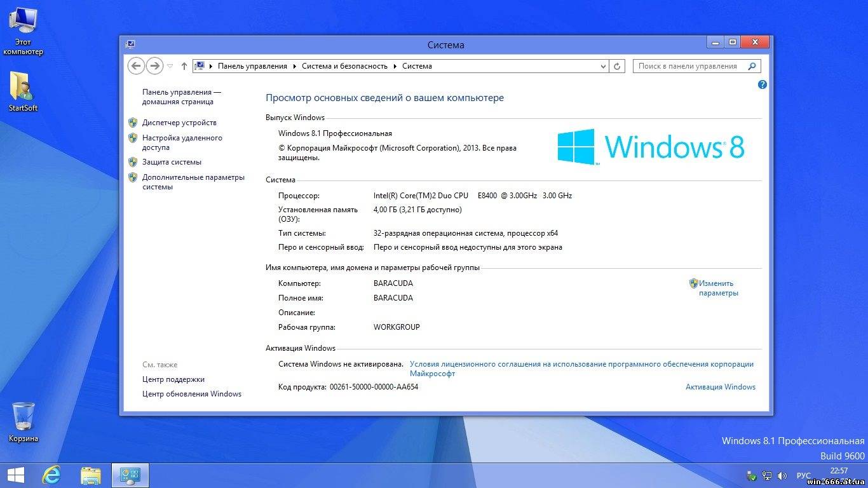Expand the address bar history dropdown
Image resolution: width=868 pixels, height=488 pixels.
(x=603, y=66)
